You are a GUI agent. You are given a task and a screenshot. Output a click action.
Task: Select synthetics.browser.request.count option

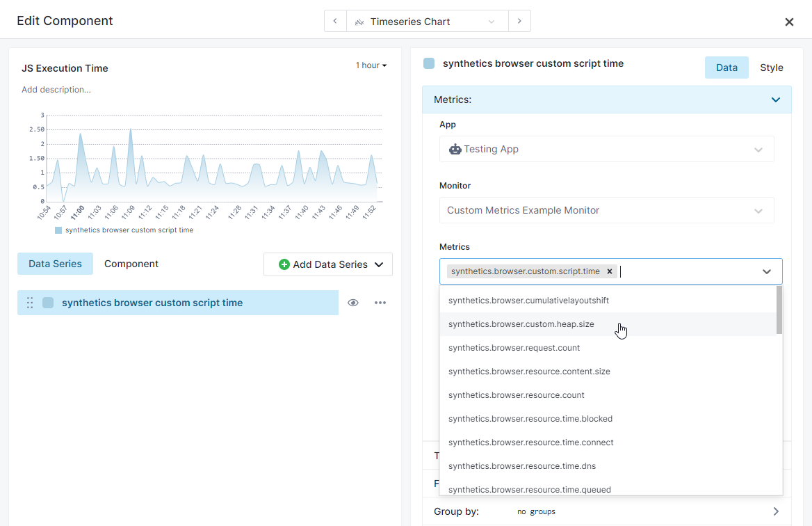[x=608, y=348]
